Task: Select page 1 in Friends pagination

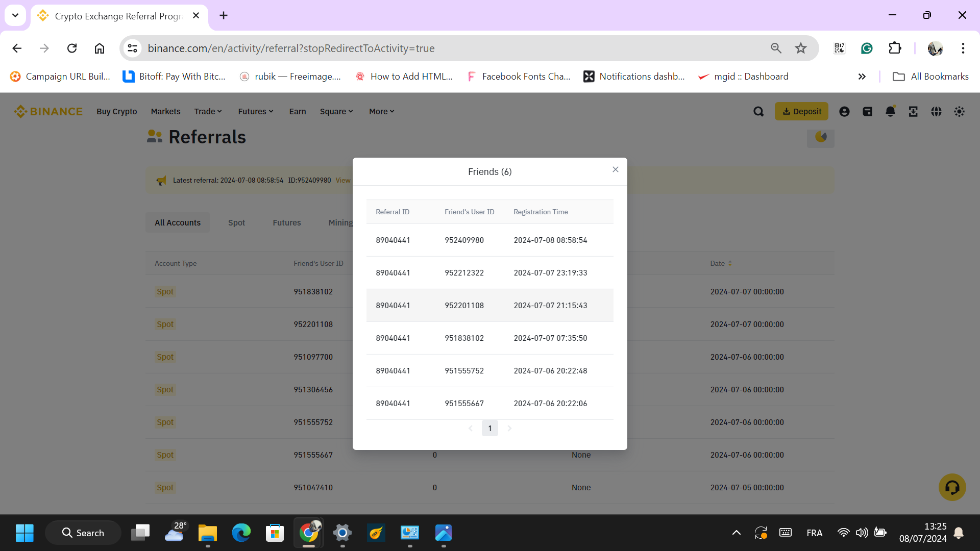Action: 489,428
